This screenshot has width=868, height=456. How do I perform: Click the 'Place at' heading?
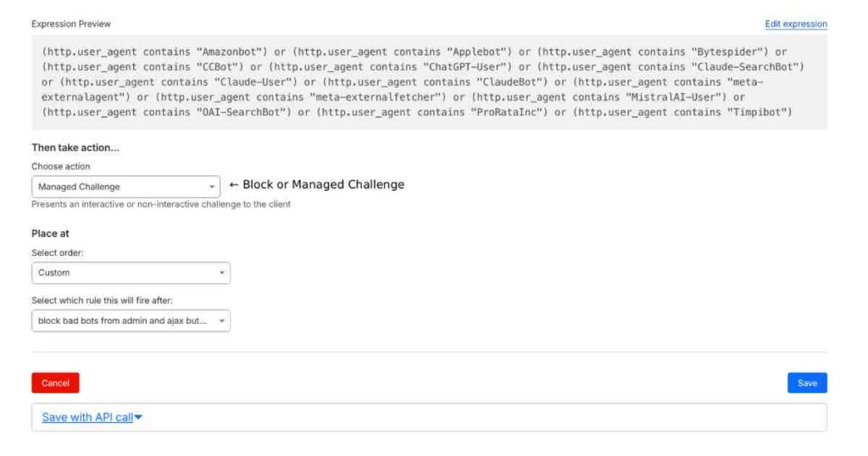click(50, 234)
